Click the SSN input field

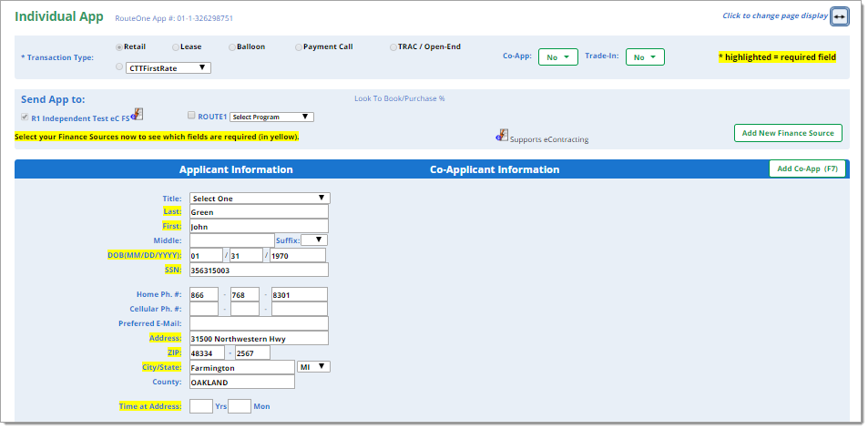pyautogui.click(x=258, y=270)
